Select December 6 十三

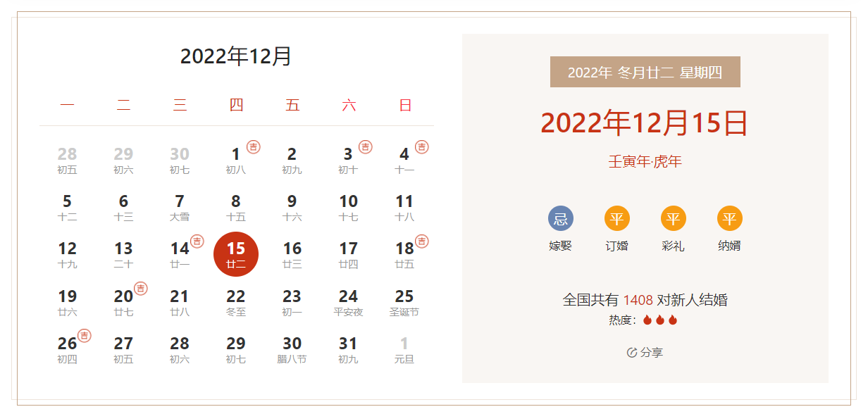[124, 208]
